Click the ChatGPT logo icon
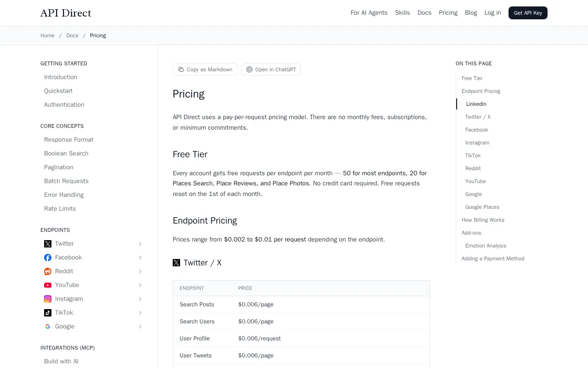Screen dimensions: 588x368 249,69
